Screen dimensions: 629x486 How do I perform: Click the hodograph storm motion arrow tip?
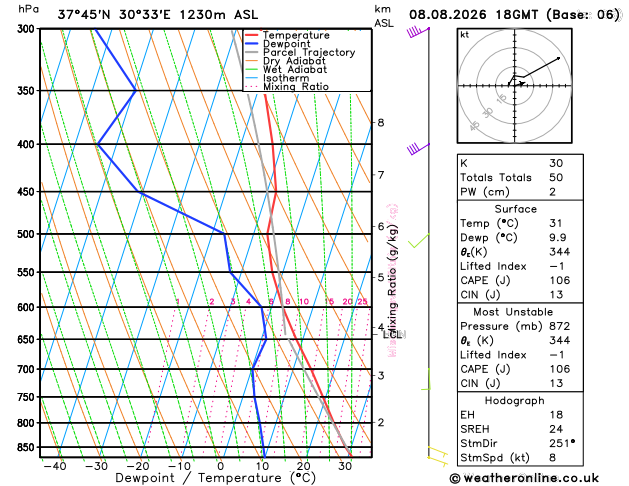[523, 83]
